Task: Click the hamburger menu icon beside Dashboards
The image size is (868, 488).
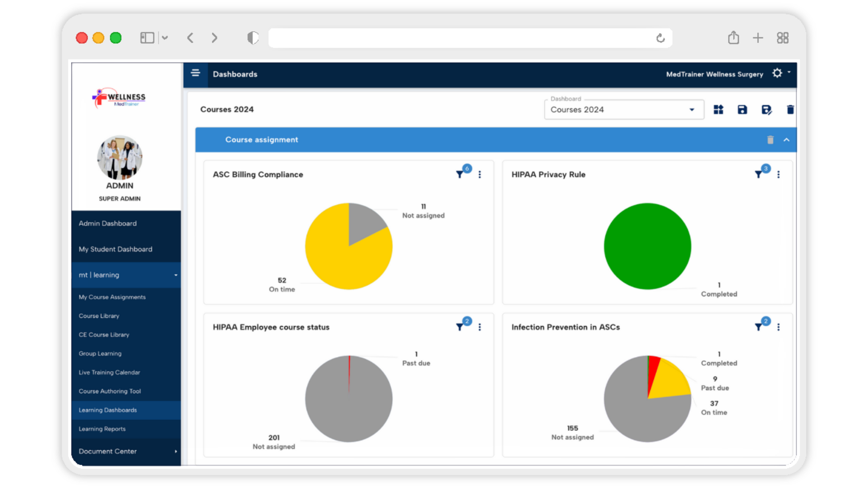Action: (195, 73)
